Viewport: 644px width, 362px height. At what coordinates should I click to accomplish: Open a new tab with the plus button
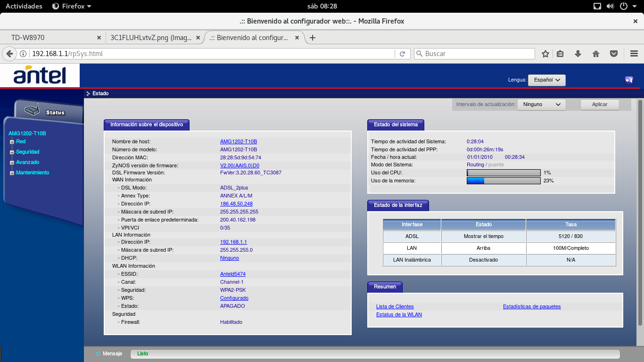[312, 38]
